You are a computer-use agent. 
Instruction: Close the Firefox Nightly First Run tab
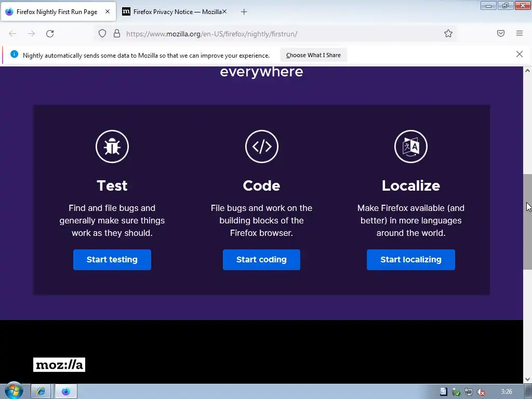(108, 11)
